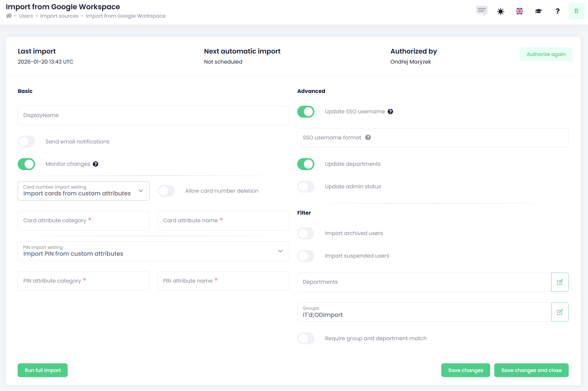This screenshot has width=588, height=391.
Task: Disable the Update departments toggle
Action: point(306,164)
